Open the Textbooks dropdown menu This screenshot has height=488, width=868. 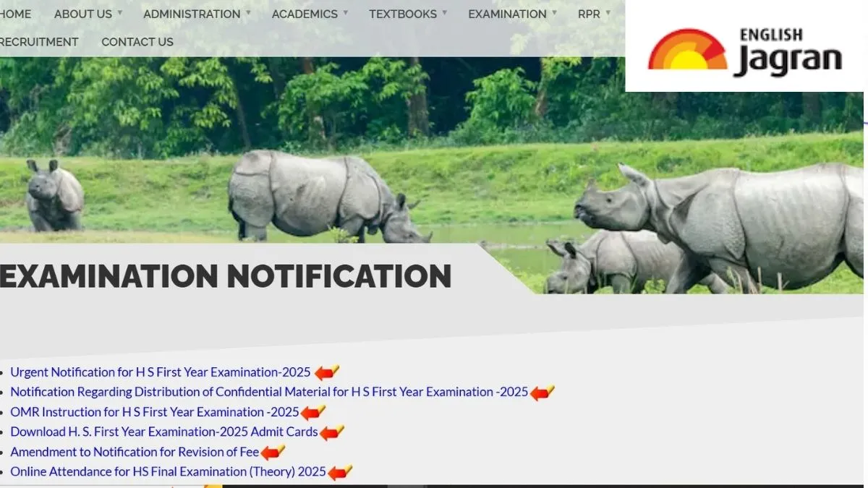point(407,14)
